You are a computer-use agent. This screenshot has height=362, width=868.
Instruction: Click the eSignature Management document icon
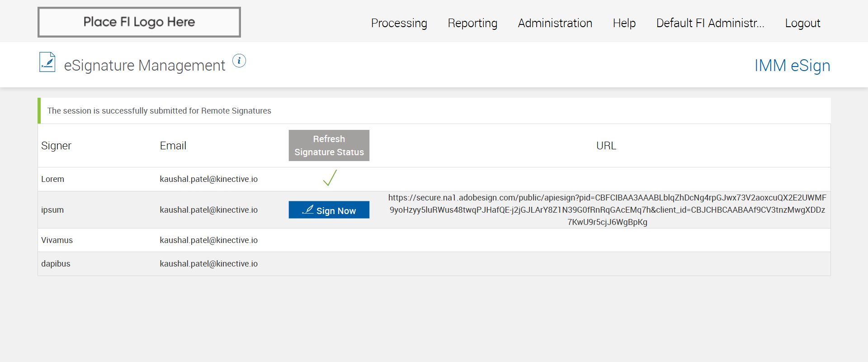pos(47,62)
